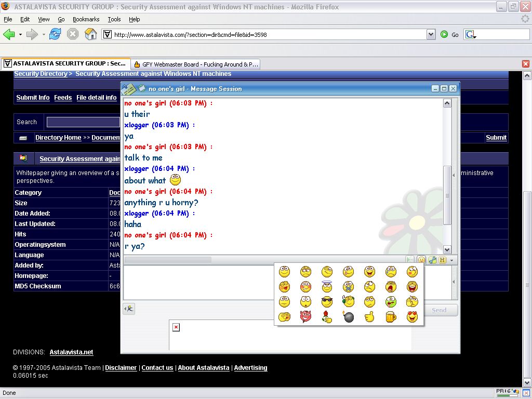The height and width of the screenshot is (399, 532).
Task: Open the File menu
Action: click(8, 19)
